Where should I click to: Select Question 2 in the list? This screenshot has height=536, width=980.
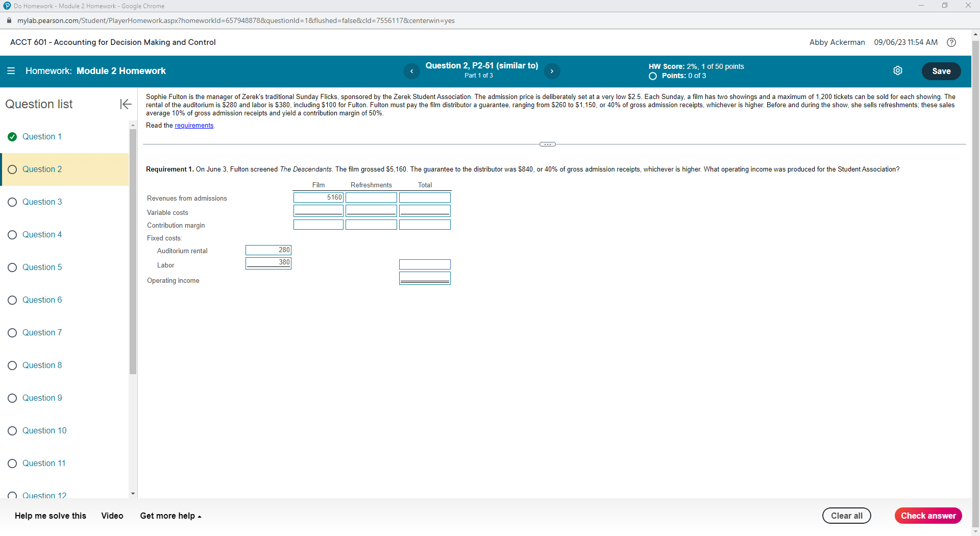(64, 169)
